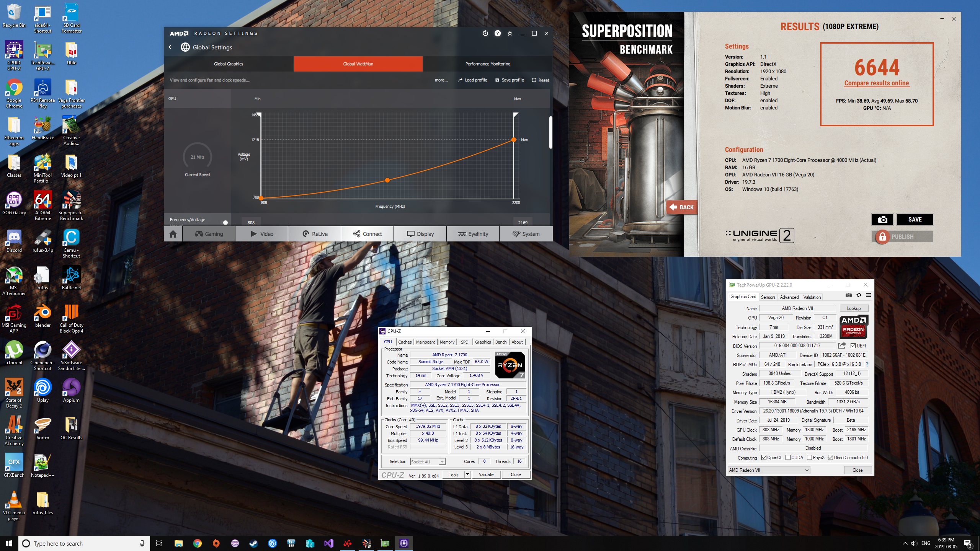Viewport: 980px width, 551px height.
Task: Open the Gaming section in Radeon Settings
Action: [209, 234]
